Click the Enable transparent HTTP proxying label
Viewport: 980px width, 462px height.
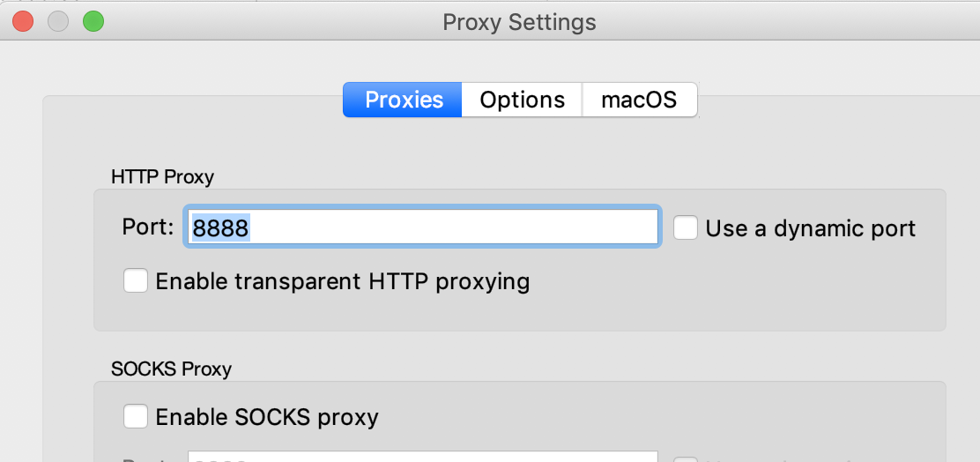[342, 281]
